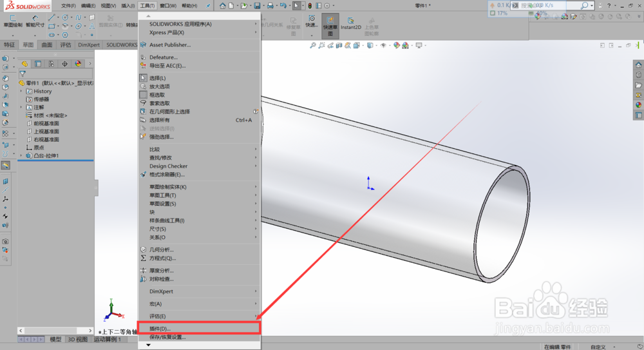The width and height of the screenshot is (644, 350).
Task: Select 原点 in the feature tree
Action: (x=39, y=147)
